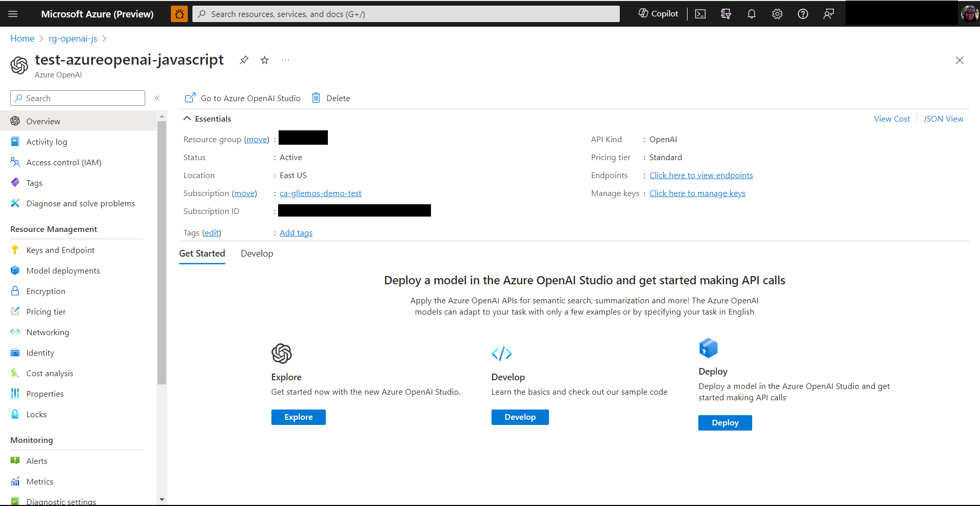
Task: Click here to view endpoints
Action: 701,176
